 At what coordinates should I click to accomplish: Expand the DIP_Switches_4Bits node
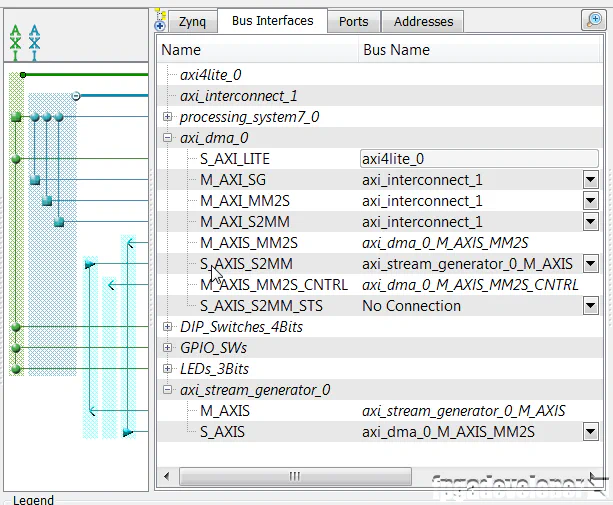pos(168,327)
